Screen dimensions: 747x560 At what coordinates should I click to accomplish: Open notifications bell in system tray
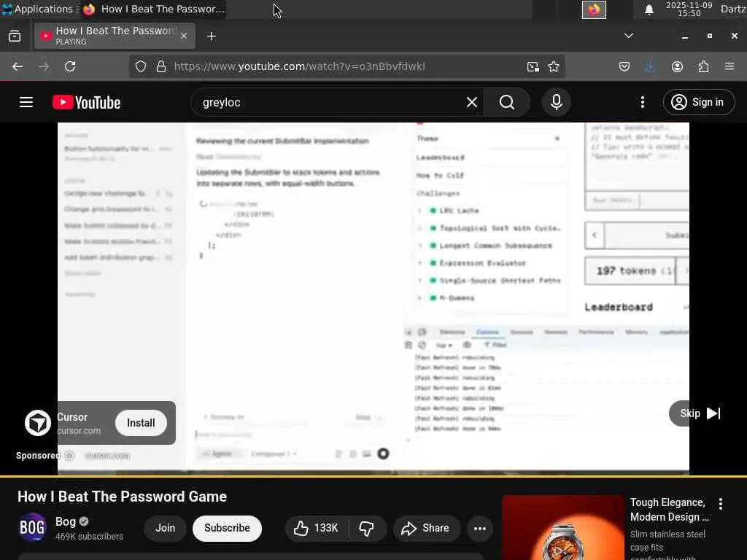(649, 9)
